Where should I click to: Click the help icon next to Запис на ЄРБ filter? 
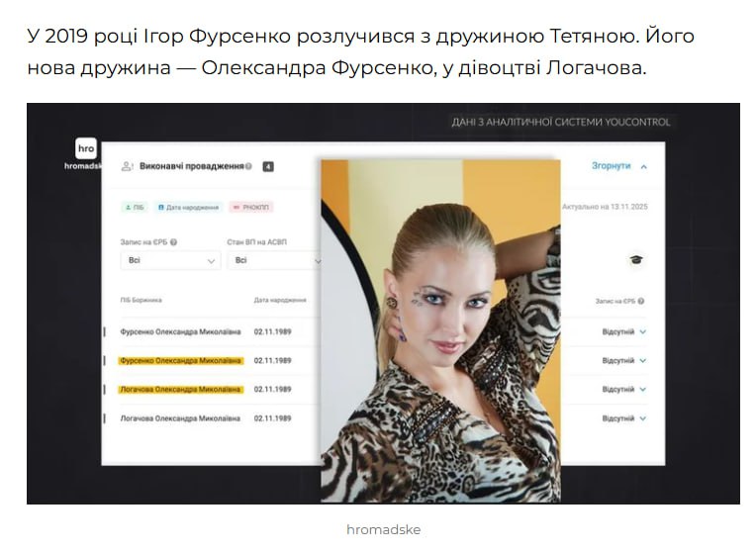[173, 242]
